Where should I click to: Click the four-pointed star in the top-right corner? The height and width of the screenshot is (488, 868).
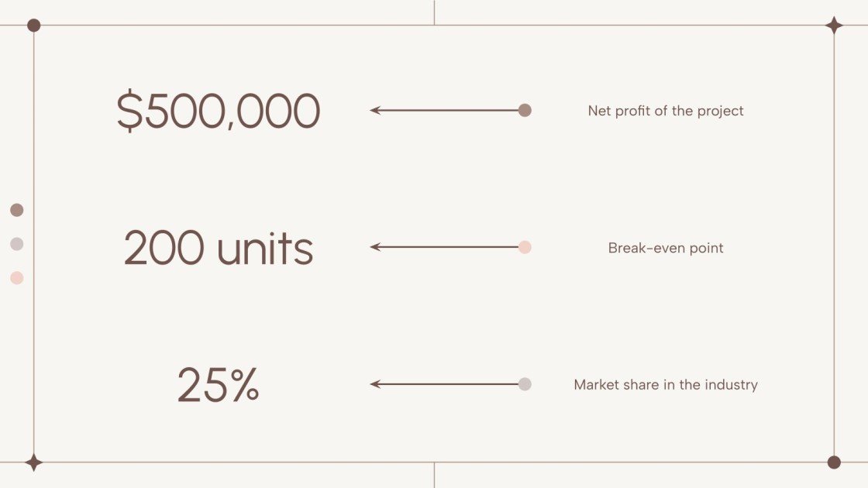[x=834, y=26]
